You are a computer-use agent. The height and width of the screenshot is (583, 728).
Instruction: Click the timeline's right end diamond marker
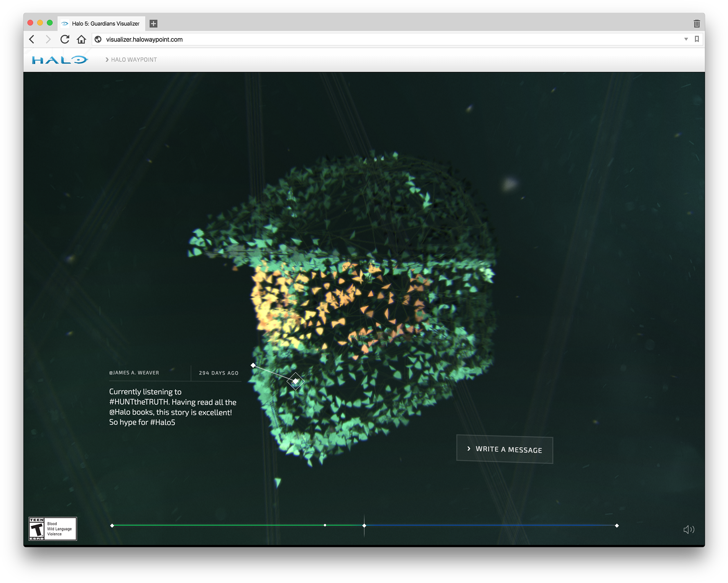pos(617,525)
